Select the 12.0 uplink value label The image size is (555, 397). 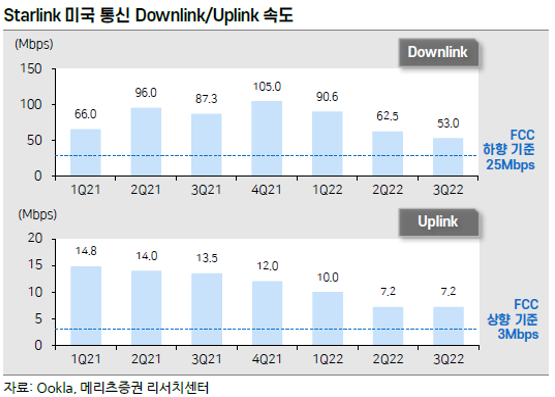(x=268, y=266)
